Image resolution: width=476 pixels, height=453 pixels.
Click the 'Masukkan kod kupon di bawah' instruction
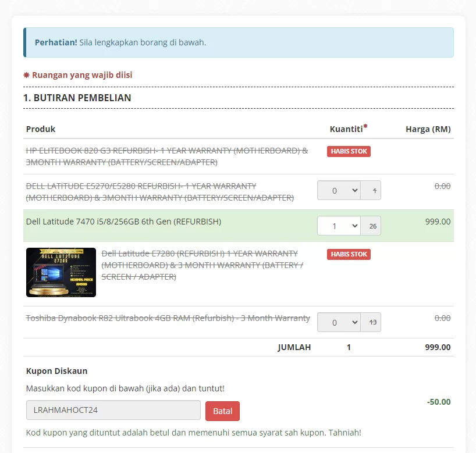pyautogui.click(x=125, y=388)
